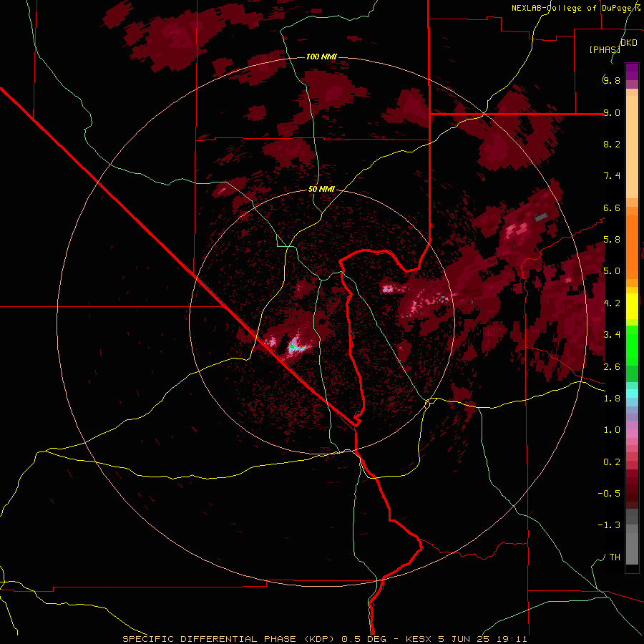Click the yellow segment of the color bar
The height and width of the screenshot is (644, 644).
point(632,306)
